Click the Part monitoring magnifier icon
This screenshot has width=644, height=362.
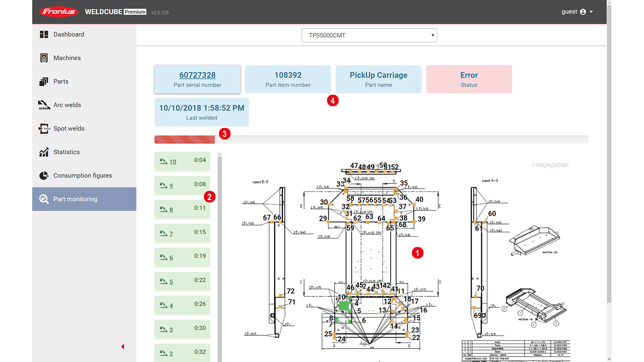(44, 199)
